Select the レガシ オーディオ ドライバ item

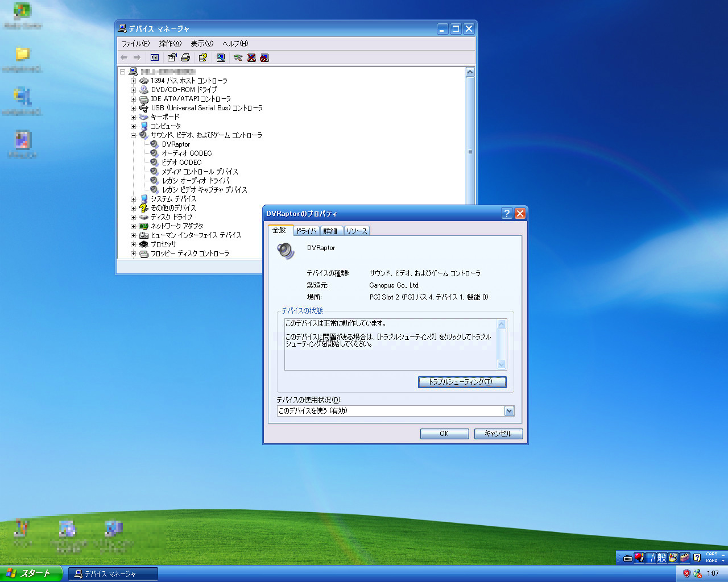tap(195, 181)
